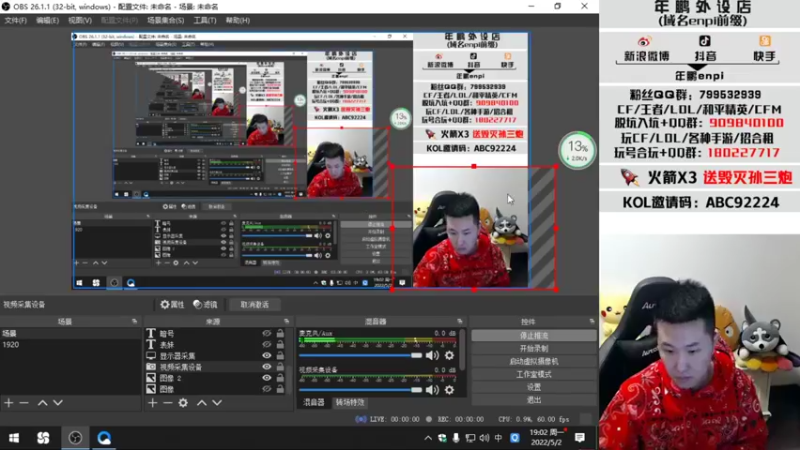Open OBS 设置 settings button
800x450 pixels.
pos(534,387)
